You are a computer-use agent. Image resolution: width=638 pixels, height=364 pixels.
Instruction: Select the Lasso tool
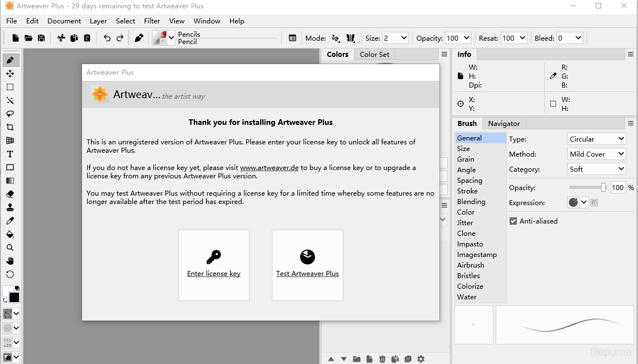pos(10,114)
